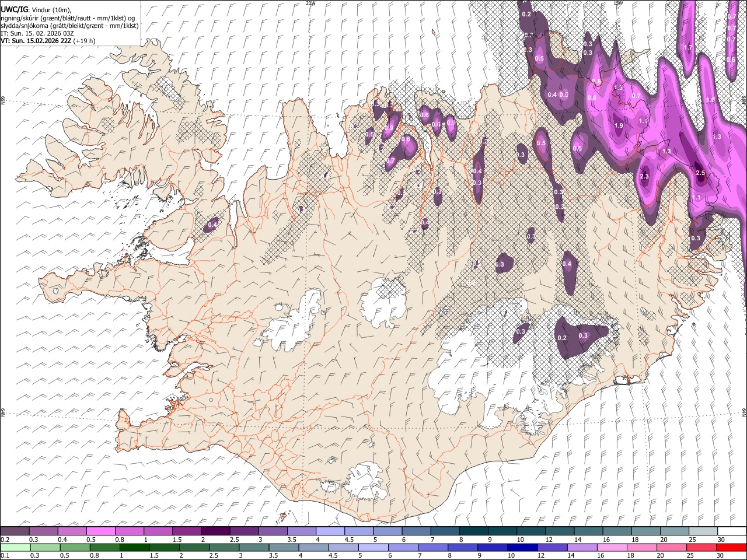Click the 0.4 value in the West Iceland patch

click(213, 225)
